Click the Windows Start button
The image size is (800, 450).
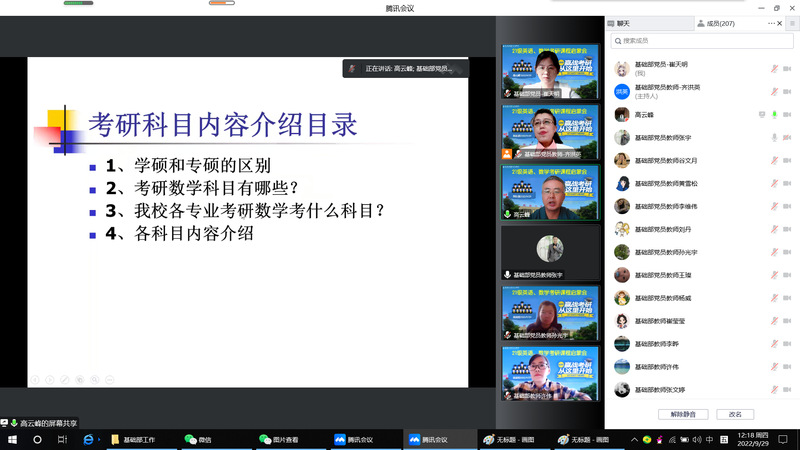coord(11,439)
